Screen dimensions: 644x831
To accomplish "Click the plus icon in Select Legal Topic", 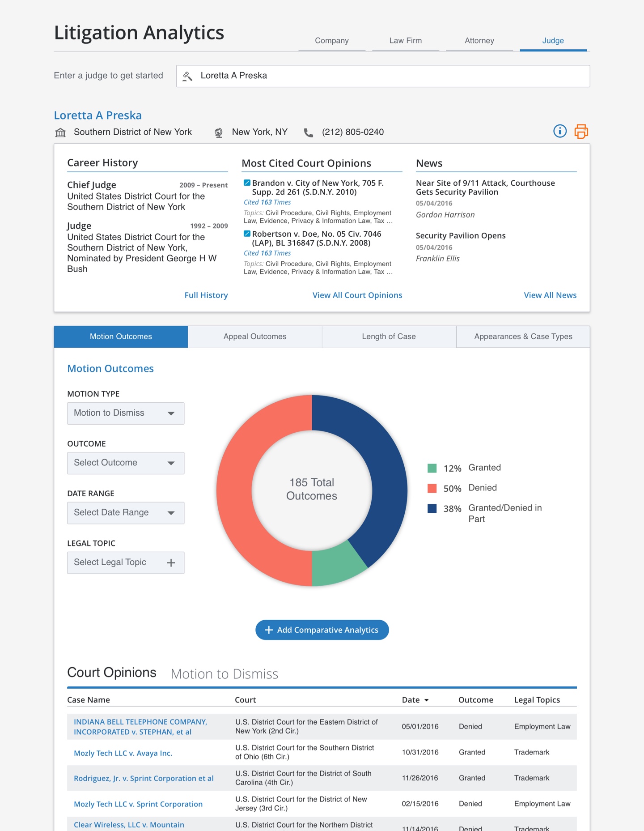I will pyautogui.click(x=171, y=563).
